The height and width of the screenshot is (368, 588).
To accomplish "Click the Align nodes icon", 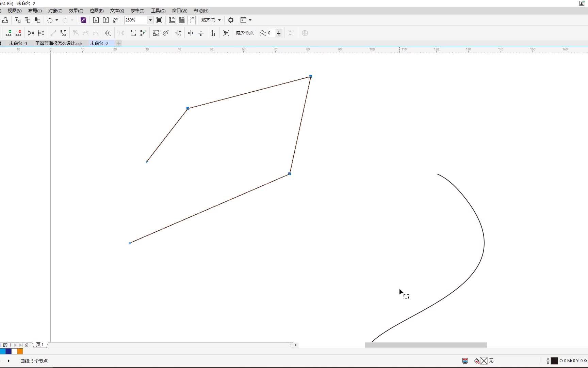I will [178, 33].
